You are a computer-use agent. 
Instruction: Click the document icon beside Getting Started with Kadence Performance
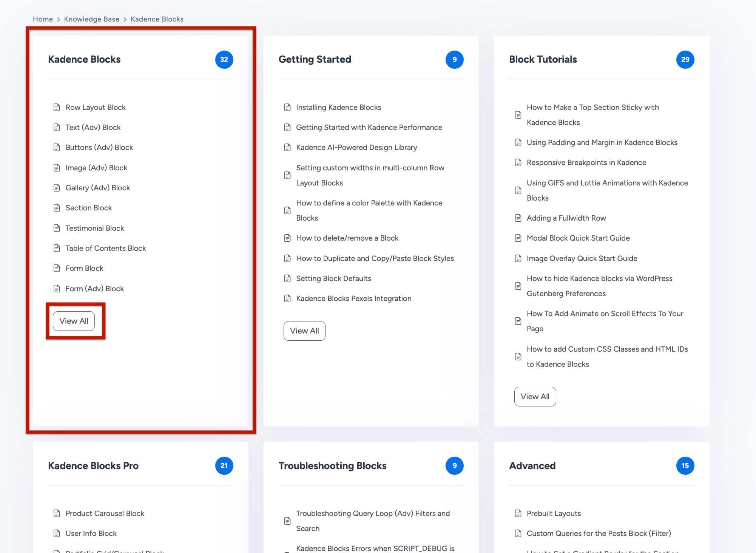coord(287,127)
